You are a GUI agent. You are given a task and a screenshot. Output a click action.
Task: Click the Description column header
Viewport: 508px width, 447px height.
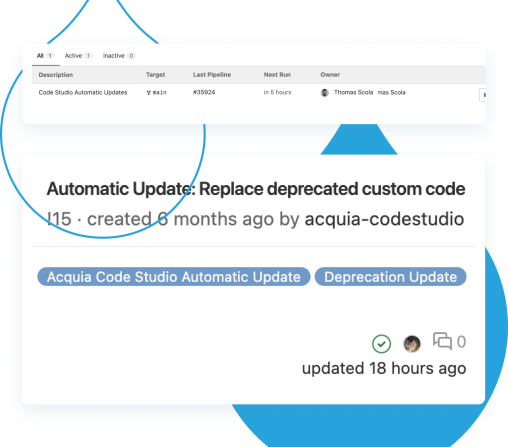tap(56, 75)
